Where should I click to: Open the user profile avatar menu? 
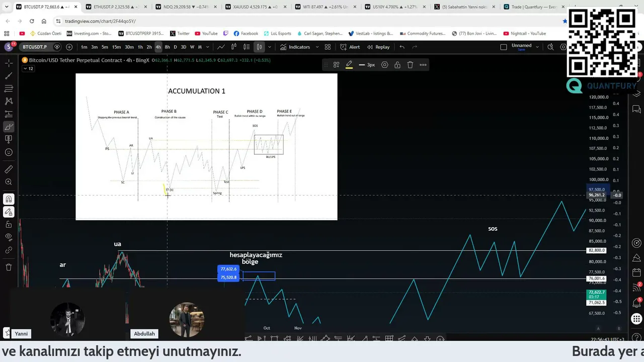pos(9,47)
